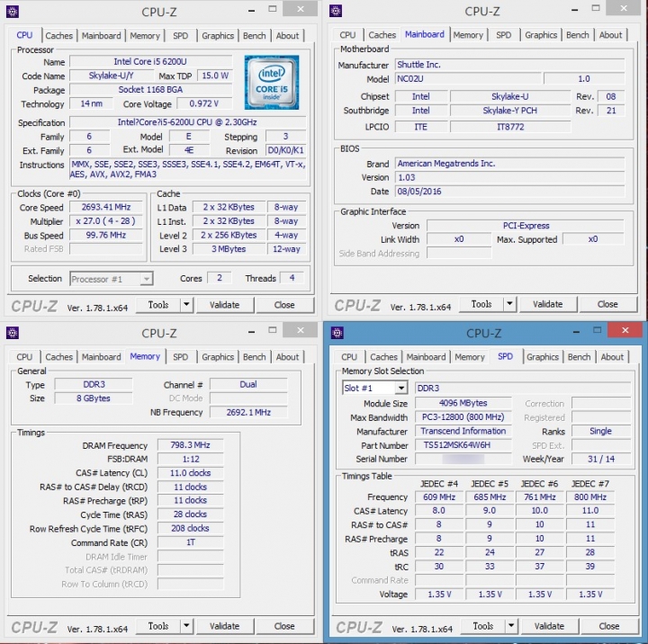Image resolution: width=648 pixels, height=644 pixels.
Task: Select Bench tab in SPD window
Action: pos(579,357)
